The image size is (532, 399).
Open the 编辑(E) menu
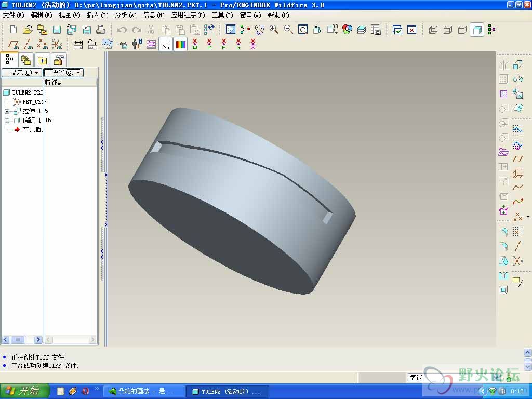pyautogui.click(x=42, y=15)
